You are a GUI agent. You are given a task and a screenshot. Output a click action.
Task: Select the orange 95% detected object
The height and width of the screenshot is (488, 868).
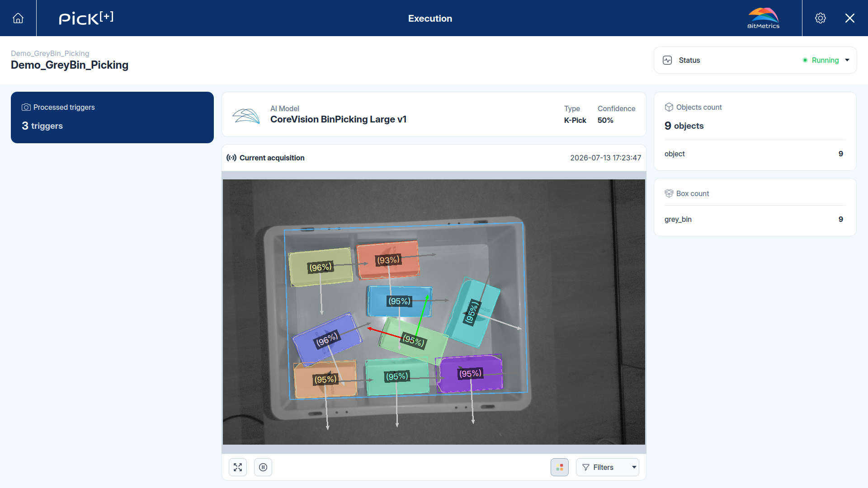pos(325,379)
